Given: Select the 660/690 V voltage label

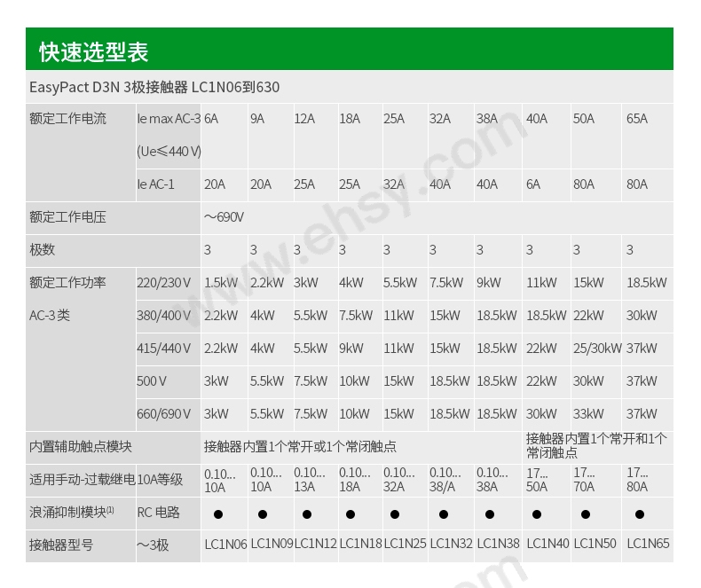Looking at the screenshot, I should coord(164,414).
